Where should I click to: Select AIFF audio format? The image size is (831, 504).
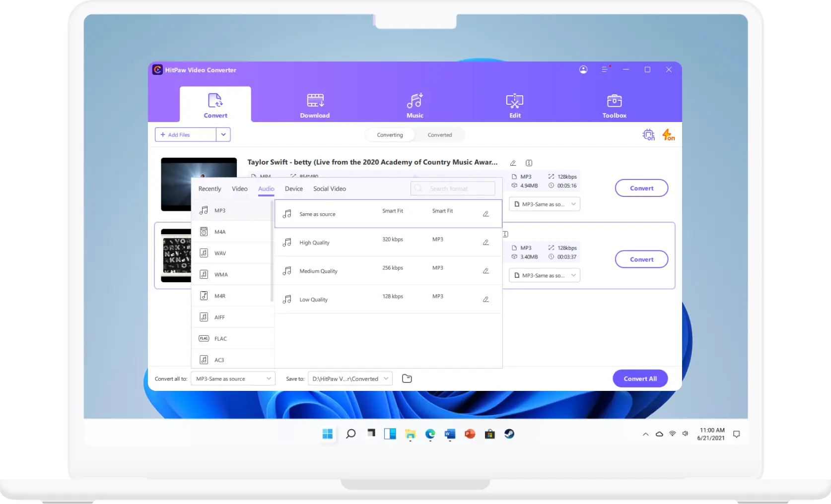[x=232, y=317]
